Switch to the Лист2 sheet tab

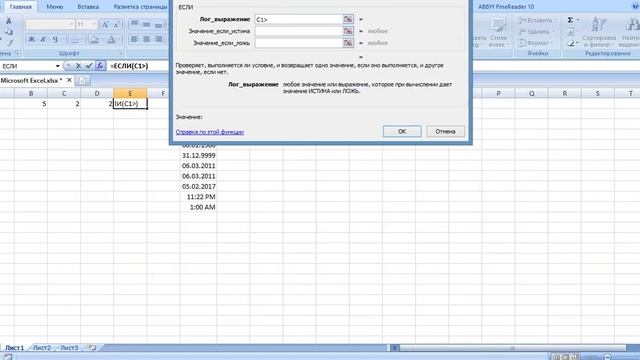coord(42,348)
